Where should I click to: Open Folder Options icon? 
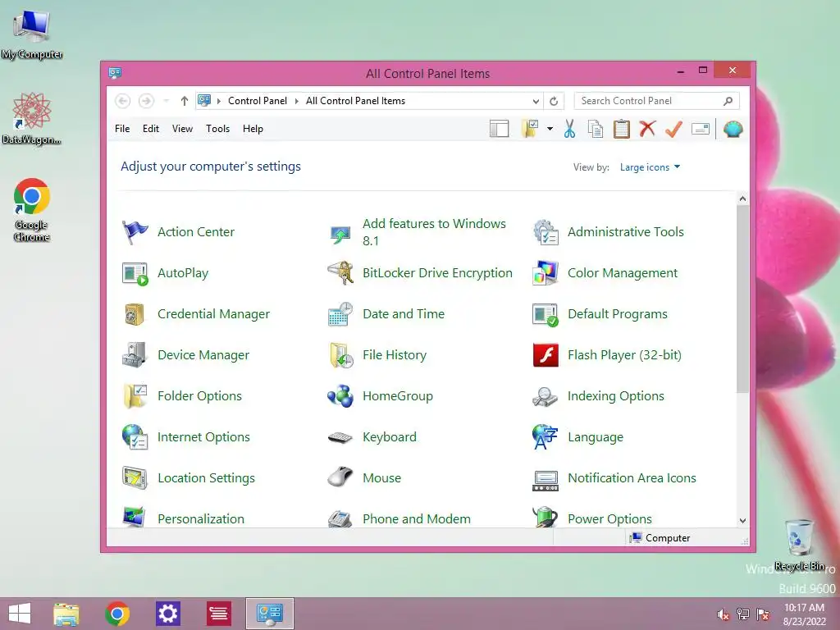tap(135, 396)
